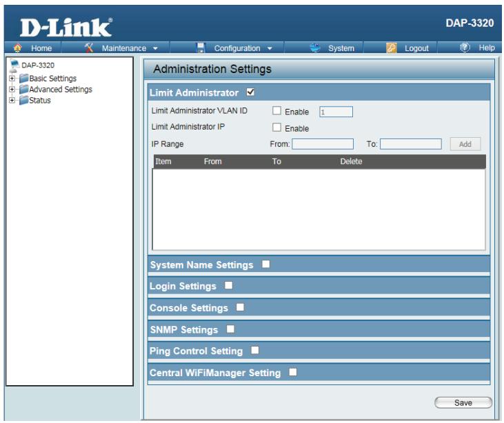Select Status tree label

click(x=40, y=100)
